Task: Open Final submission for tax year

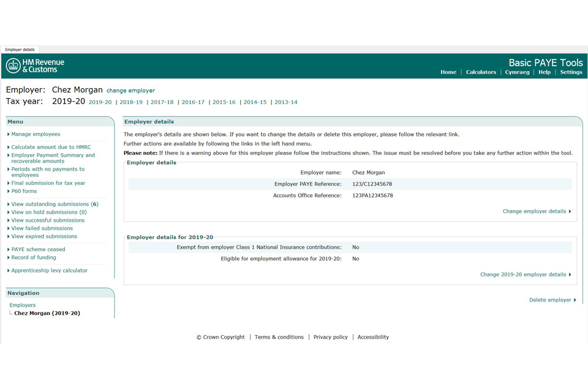Action: (x=48, y=183)
